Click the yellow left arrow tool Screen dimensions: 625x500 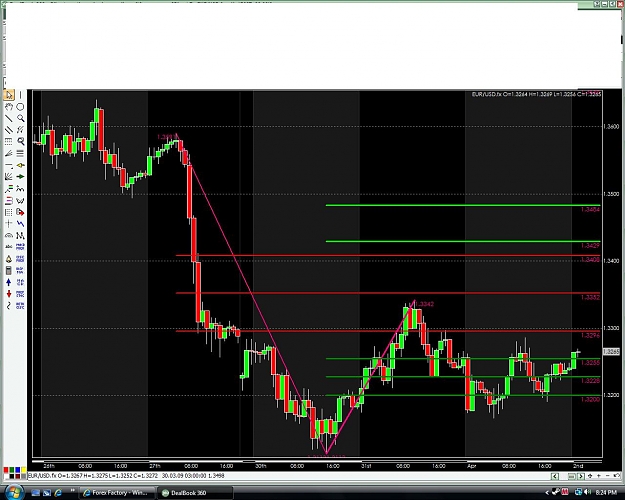tap(20, 165)
